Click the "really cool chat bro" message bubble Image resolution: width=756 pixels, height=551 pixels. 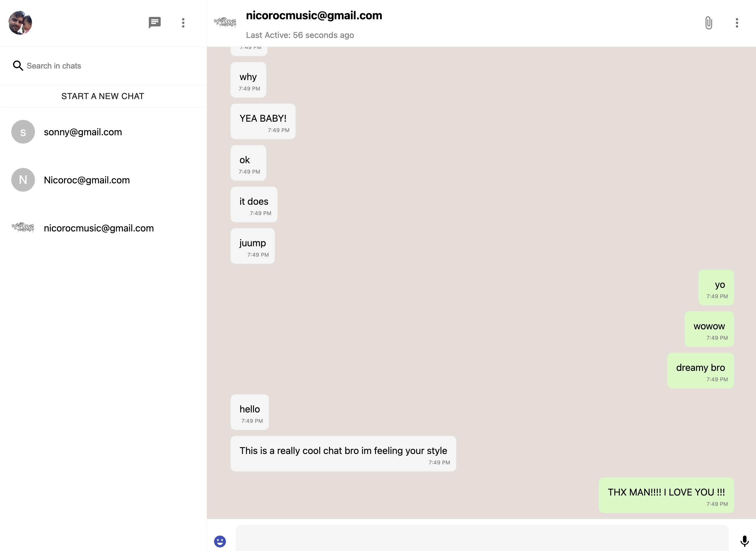[x=343, y=453]
